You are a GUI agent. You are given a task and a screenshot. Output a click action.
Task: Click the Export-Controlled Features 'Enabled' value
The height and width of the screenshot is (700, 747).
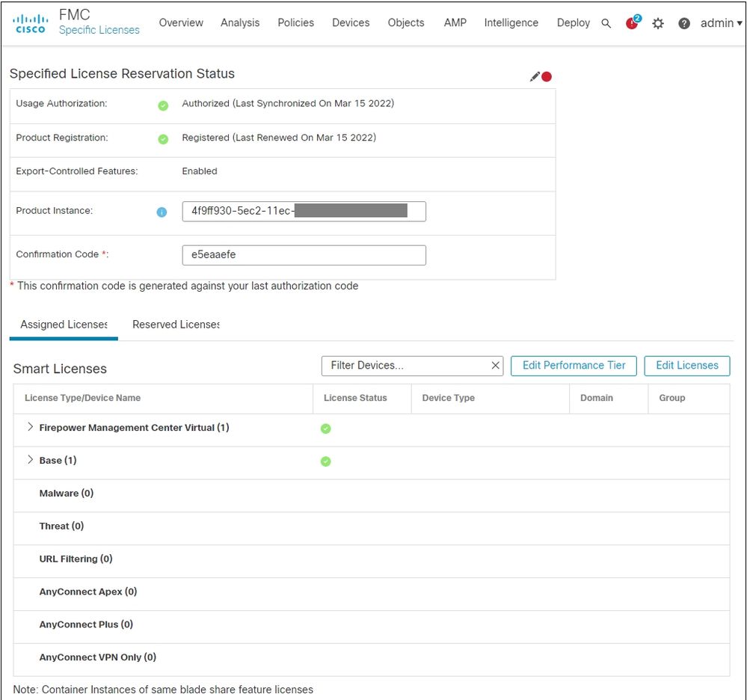199,171
